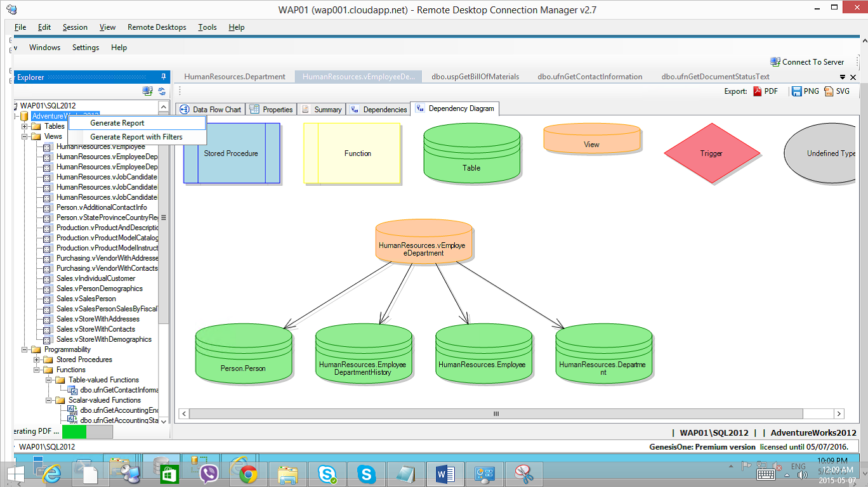Viewport: 868px width, 487px height.
Task: Open the File menu
Action: click(20, 27)
